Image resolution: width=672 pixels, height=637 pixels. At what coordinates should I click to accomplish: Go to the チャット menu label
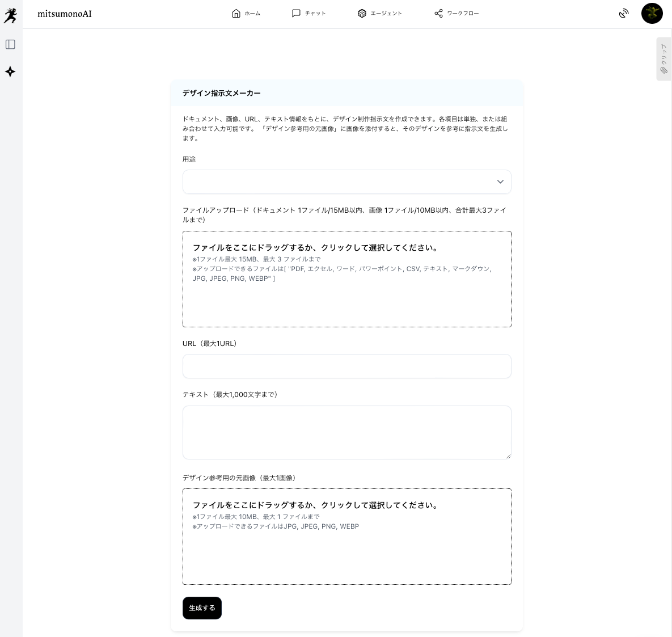point(315,13)
